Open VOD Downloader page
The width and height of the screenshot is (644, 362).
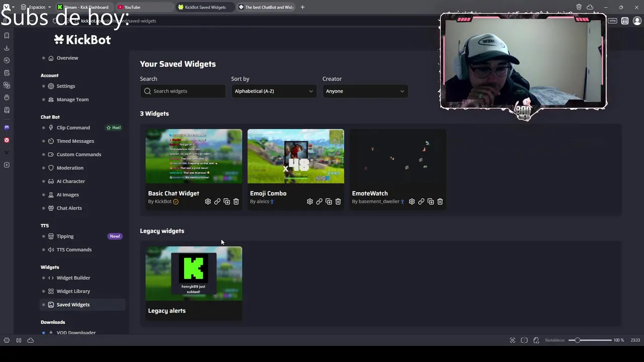click(76, 332)
